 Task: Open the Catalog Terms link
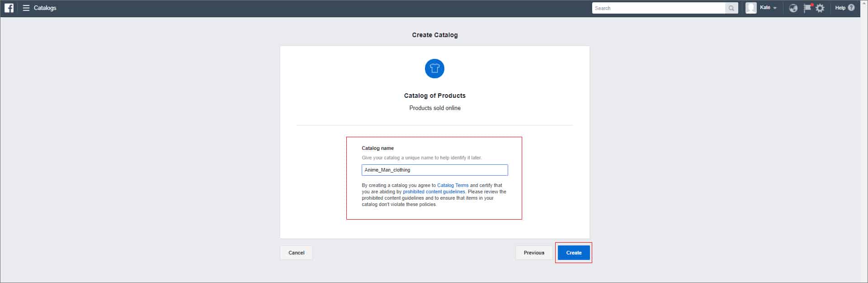pyautogui.click(x=453, y=185)
